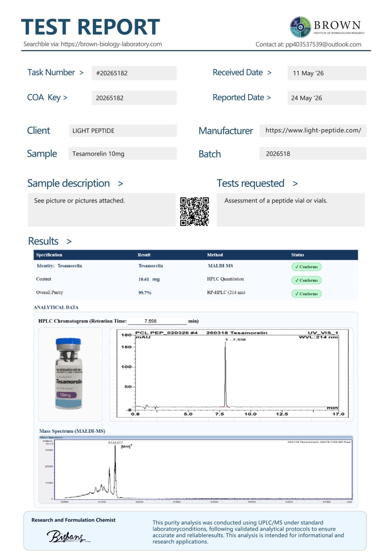
Task: Click the Result column header
Action: (x=144, y=255)
